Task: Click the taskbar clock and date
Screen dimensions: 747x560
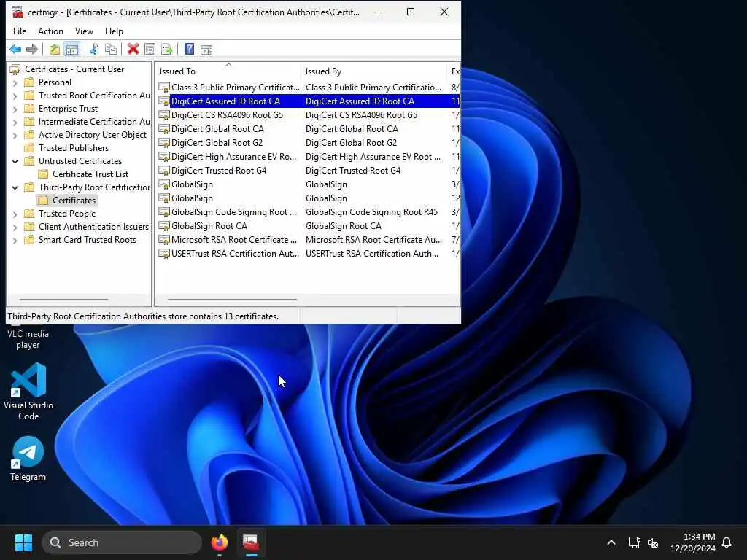Action: [x=692, y=542]
